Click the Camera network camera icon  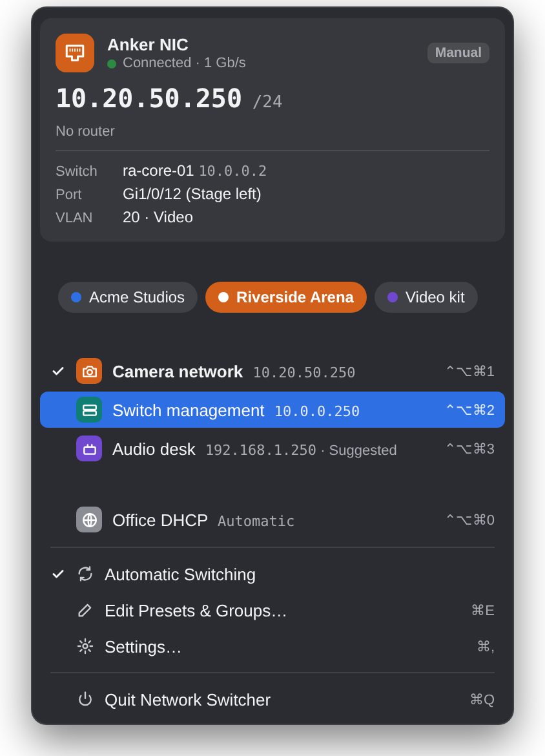click(x=89, y=372)
